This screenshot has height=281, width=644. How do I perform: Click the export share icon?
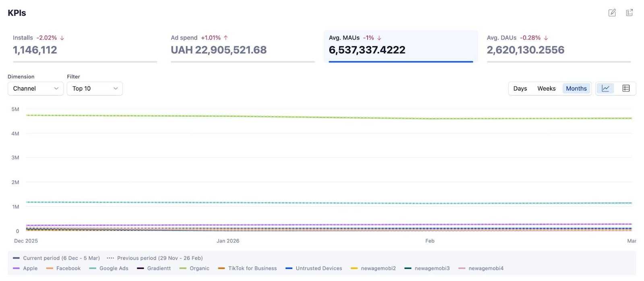coord(630,13)
